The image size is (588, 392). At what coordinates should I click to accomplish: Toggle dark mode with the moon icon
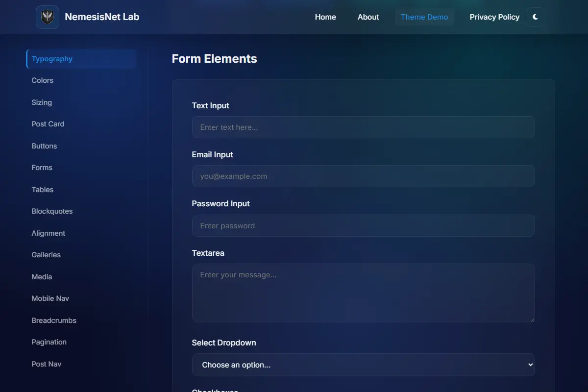coord(536,17)
